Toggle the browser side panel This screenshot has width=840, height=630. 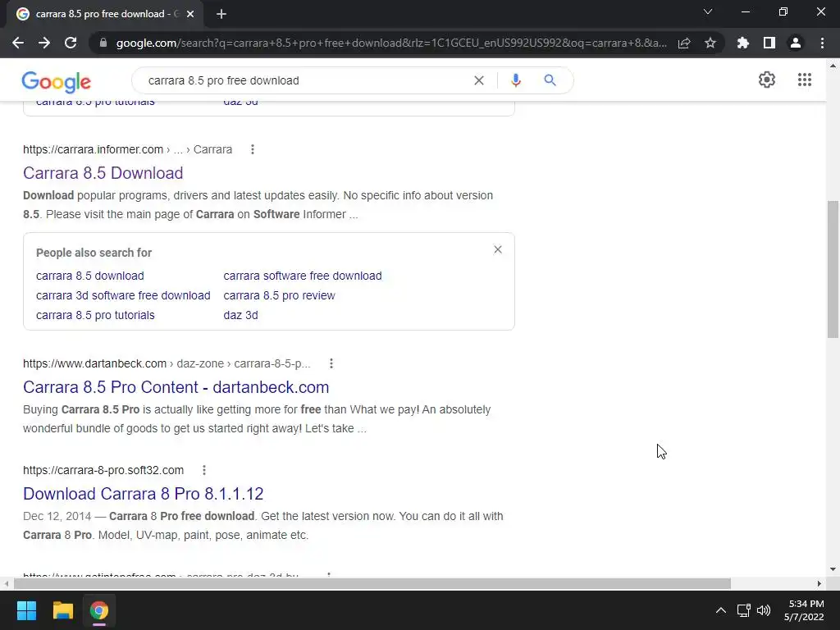769,43
